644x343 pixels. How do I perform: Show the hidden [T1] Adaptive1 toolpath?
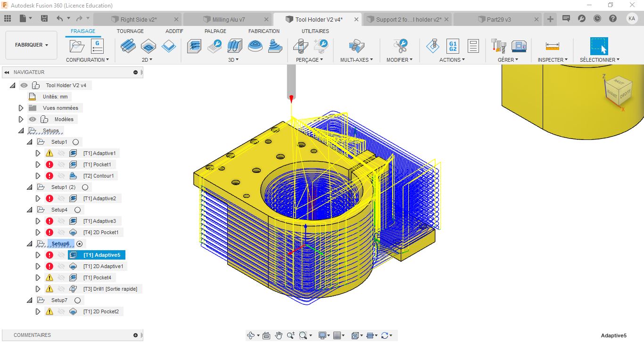pos(61,153)
